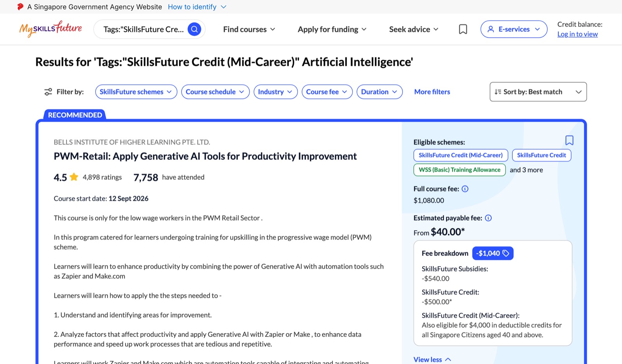Viewport: 622px width, 364px height.
Task: Click the 'From $40.00*' payable fee
Action: coord(439,232)
